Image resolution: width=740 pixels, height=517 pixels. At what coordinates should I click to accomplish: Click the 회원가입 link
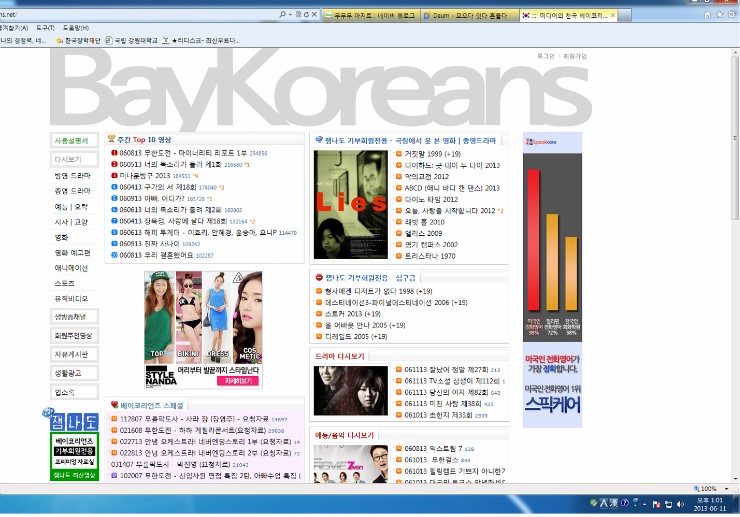(x=575, y=56)
